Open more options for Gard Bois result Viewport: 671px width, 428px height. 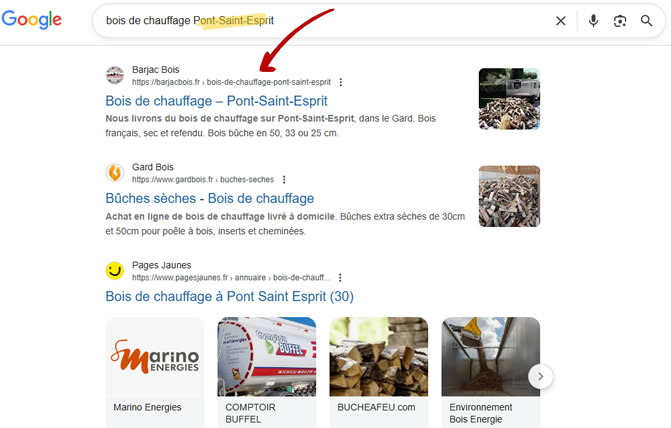coord(284,179)
